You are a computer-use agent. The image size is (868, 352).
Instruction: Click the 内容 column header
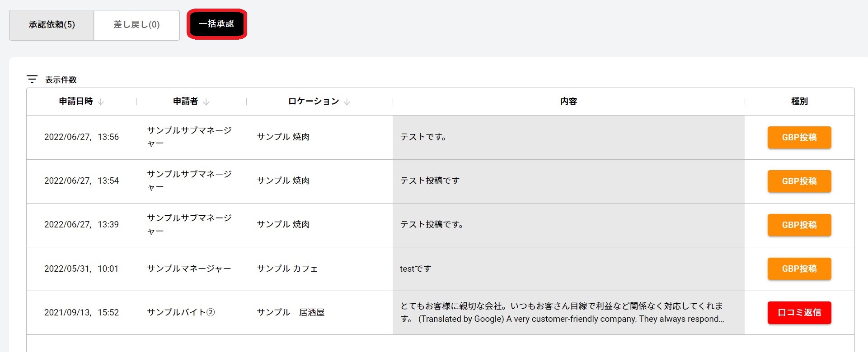point(568,102)
